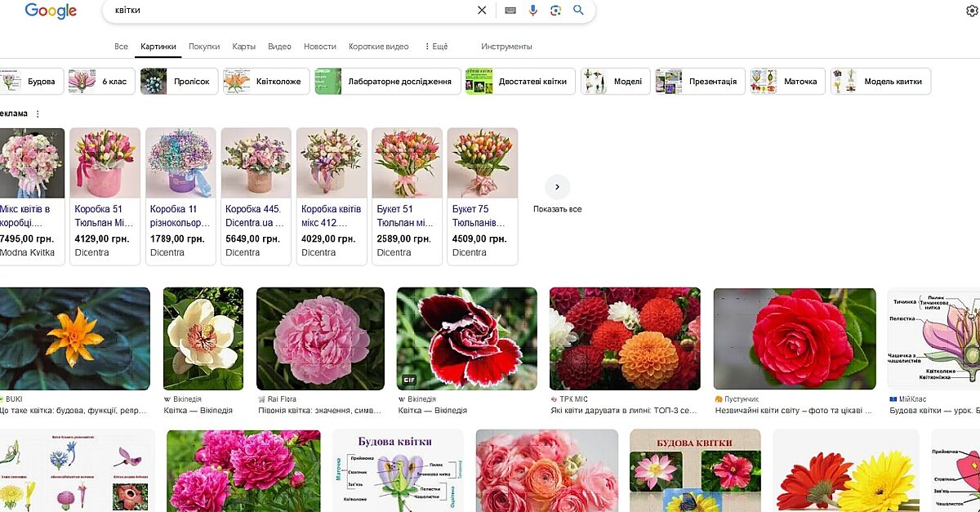
Task: Open the Инструменты tools panel
Action: 506,47
